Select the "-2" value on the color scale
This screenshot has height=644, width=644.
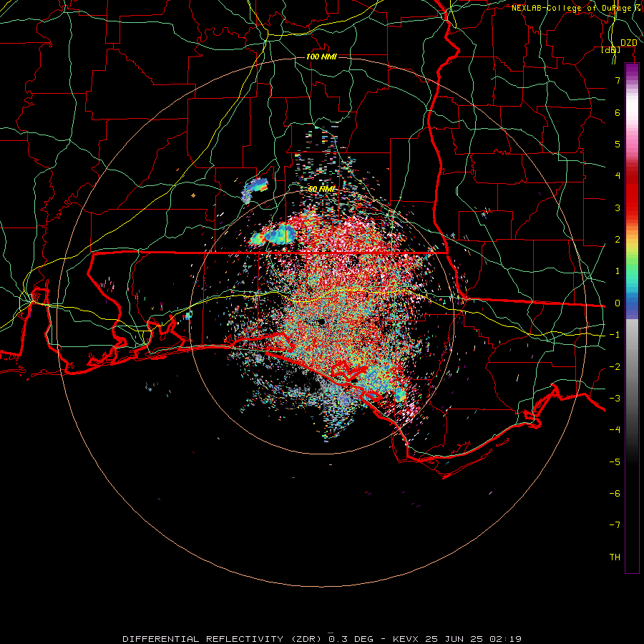[x=615, y=367]
